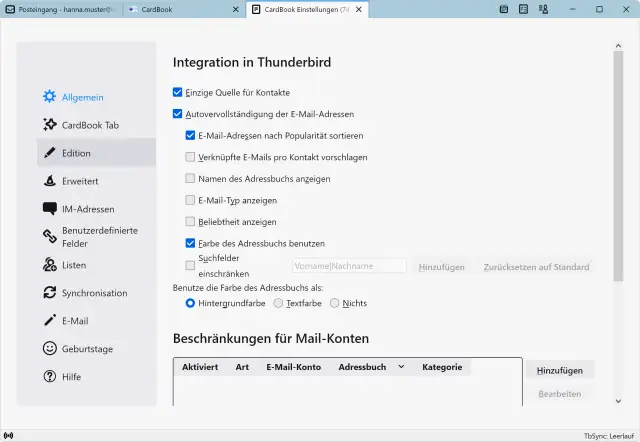Open Benutzerdefinierte Felder settings section
Screen dimensions: 640x442
tap(96, 237)
